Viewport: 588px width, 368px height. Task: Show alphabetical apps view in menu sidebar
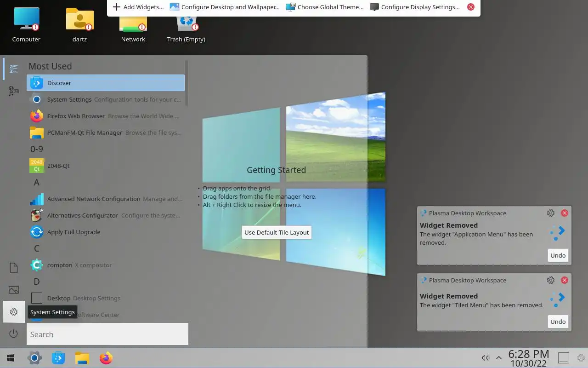14,69
